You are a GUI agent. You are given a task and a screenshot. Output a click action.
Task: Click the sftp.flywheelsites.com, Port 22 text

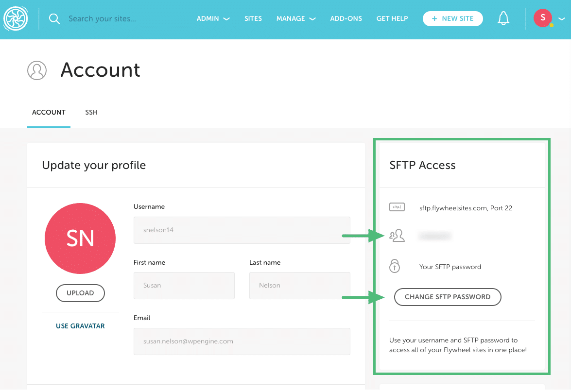tap(466, 208)
